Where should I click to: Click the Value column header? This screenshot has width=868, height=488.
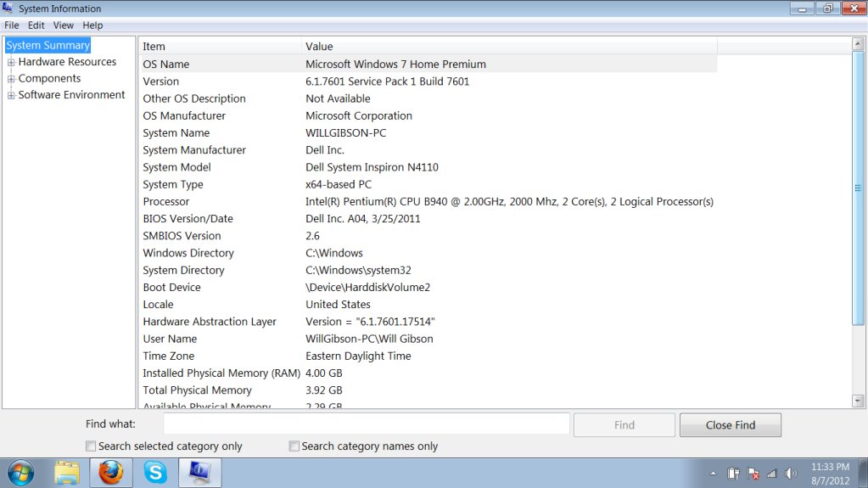pos(510,47)
